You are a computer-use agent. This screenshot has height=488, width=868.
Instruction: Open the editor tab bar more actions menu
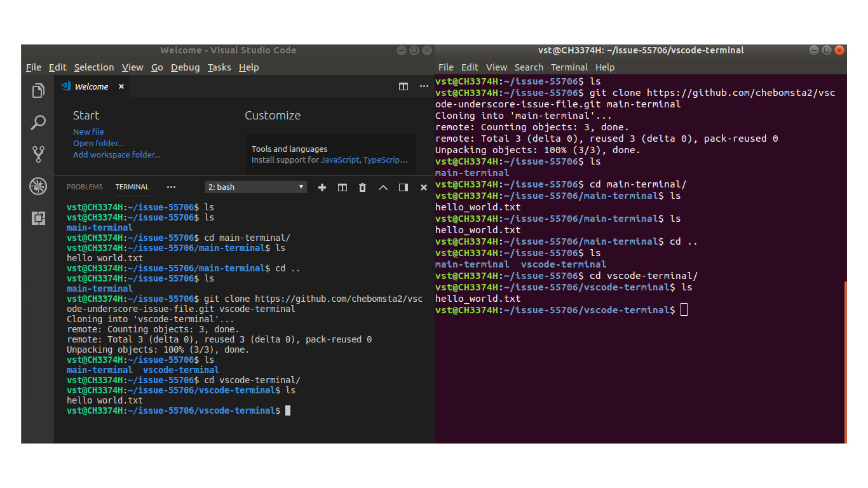click(423, 86)
